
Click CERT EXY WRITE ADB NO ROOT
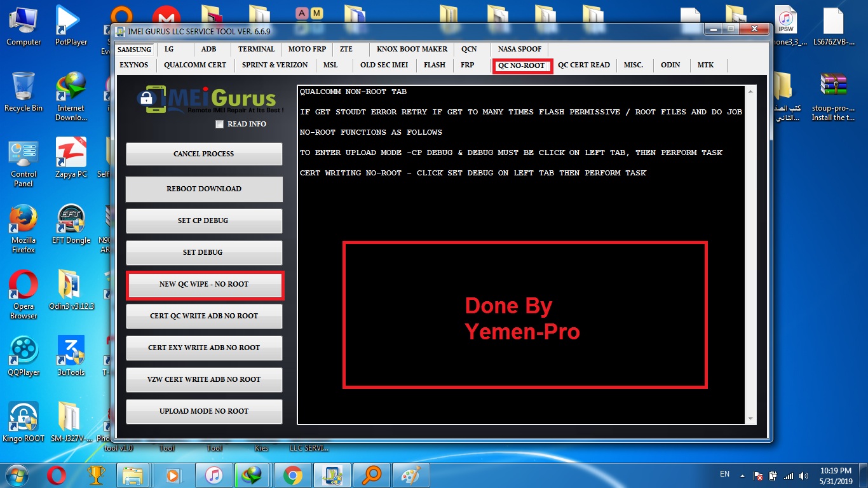click(204, 348)
